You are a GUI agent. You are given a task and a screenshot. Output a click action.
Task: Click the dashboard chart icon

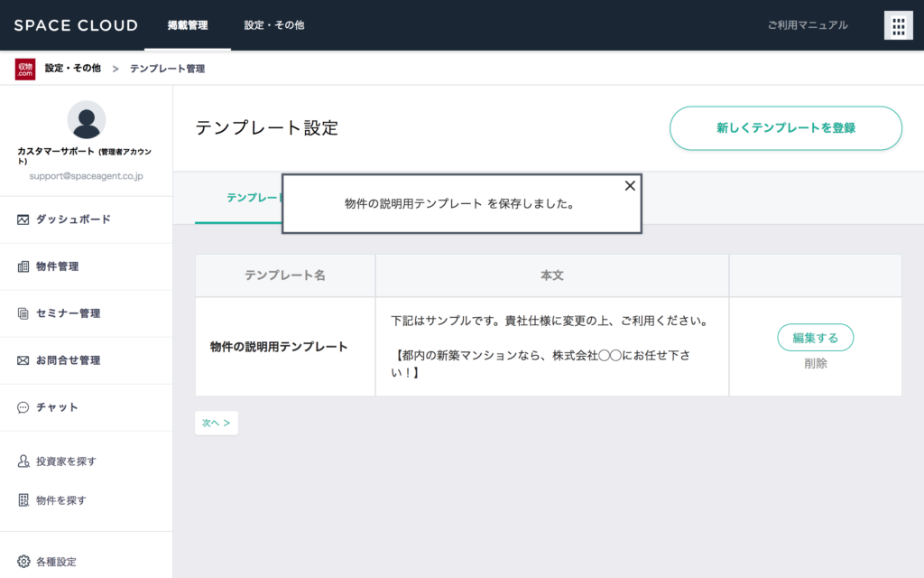[x=23, y=219]
